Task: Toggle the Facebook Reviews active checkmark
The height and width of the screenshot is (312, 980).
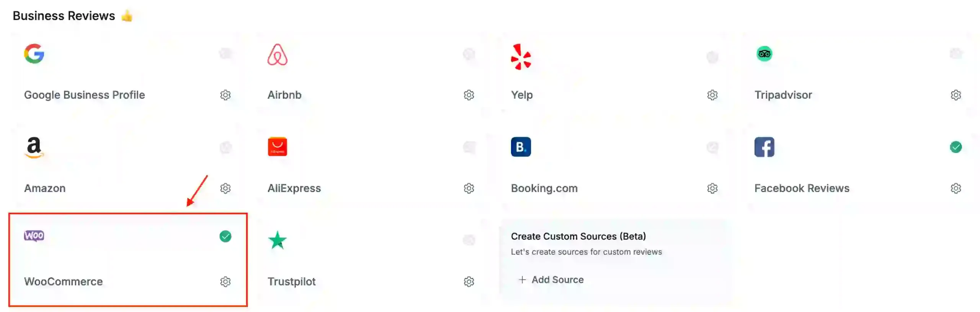Action: point(956,147)
